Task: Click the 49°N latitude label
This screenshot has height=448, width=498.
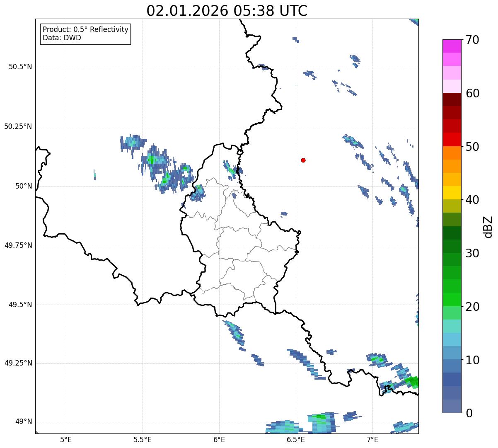Action: coord(23,422)
